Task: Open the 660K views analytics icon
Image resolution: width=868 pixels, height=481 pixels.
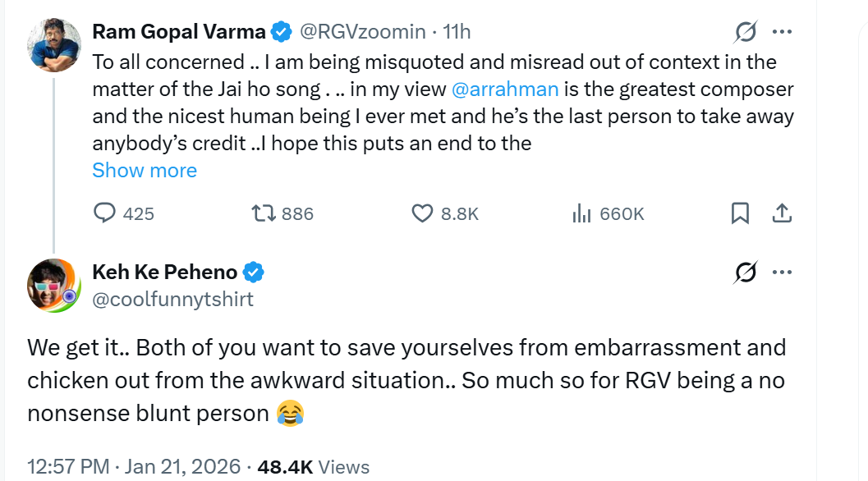Action: click(x=581, y=213)
